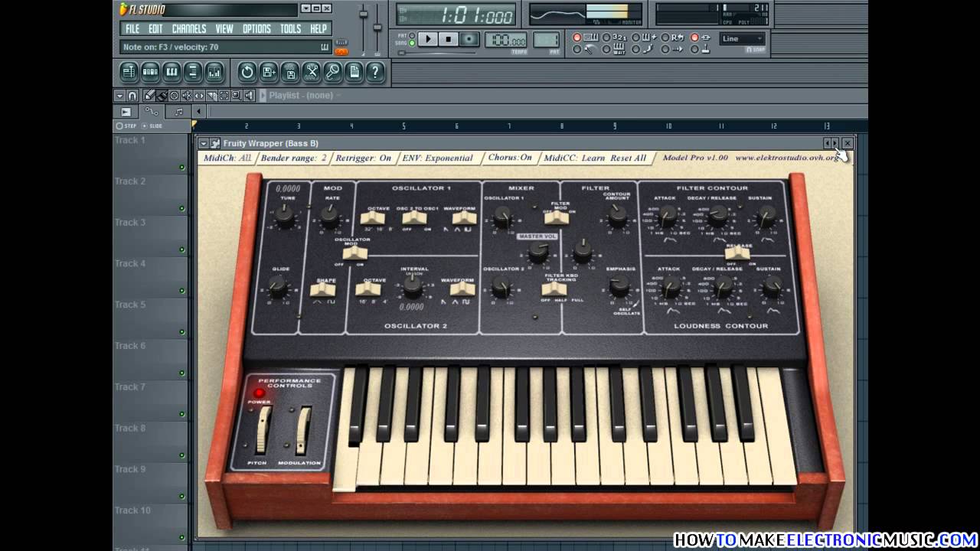
Task: Toggle the Oscillator Mod switch
Action: click(x=354, y=253)
